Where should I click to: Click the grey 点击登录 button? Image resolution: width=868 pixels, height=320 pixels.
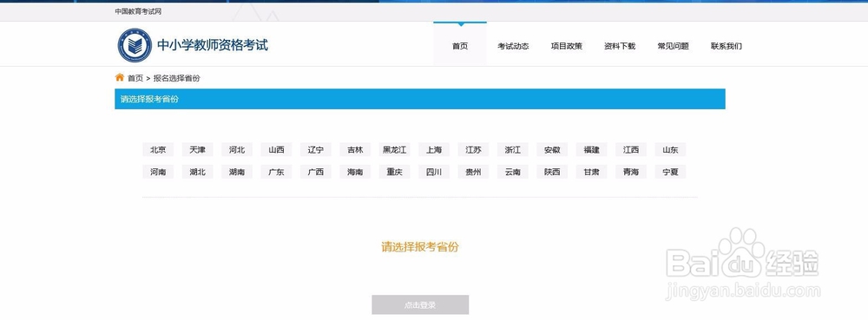[420, 304]
